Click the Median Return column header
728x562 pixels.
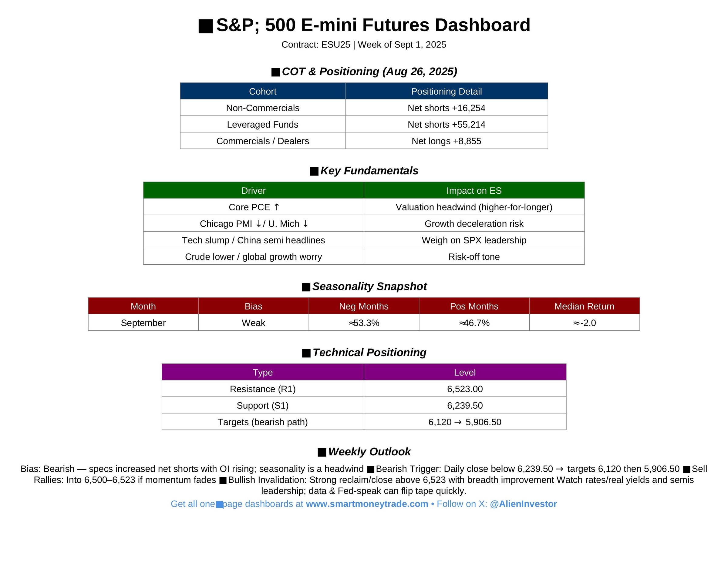584,306
